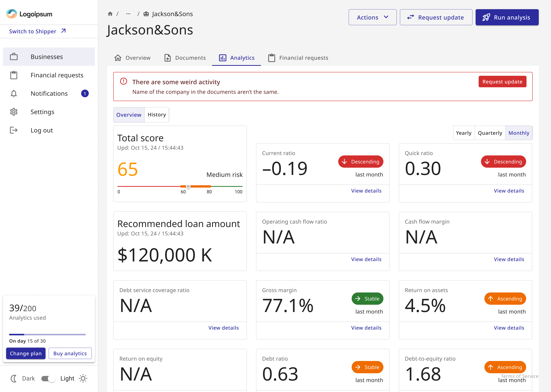Run analysis with the rocket button

pyautogui.click(x=507, y=17)
